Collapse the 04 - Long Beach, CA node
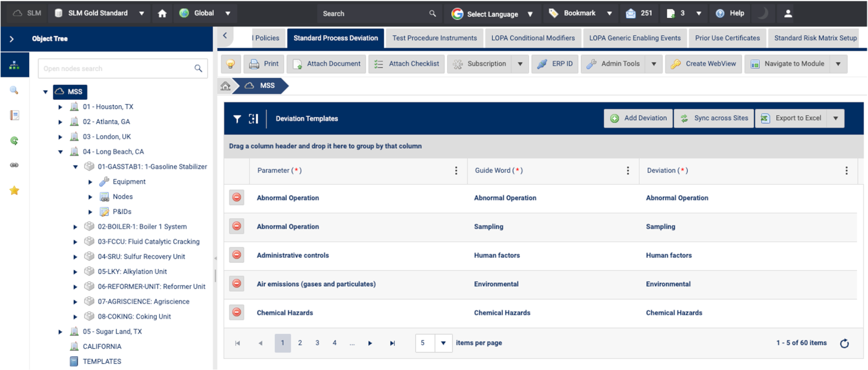Image resolution: width=868 pixels, height=370 pixels. 61,152
